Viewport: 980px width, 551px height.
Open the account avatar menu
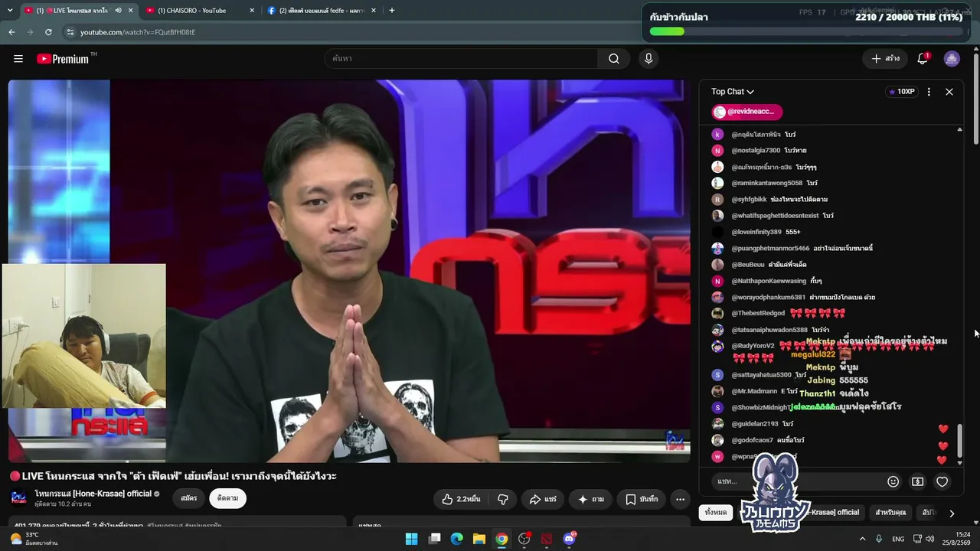tap(952, 59)
